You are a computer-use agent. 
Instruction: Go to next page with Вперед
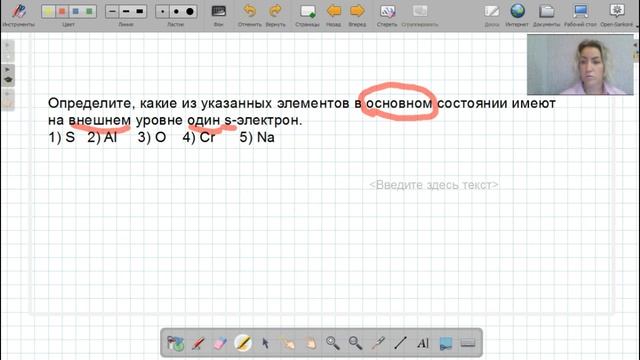point(357,15)
